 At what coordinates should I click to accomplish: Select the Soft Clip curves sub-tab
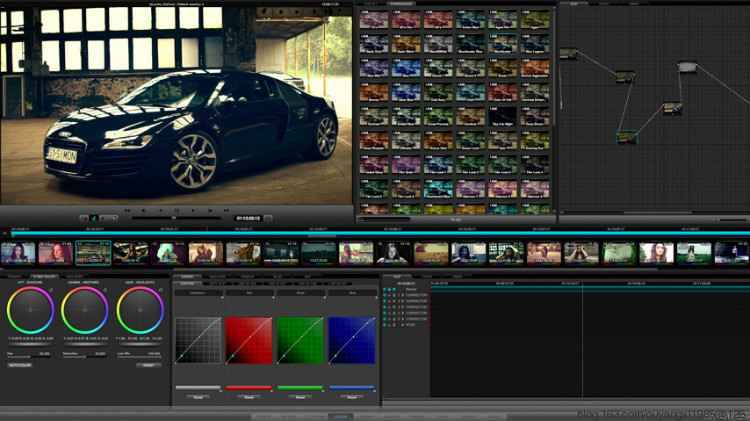217,284
